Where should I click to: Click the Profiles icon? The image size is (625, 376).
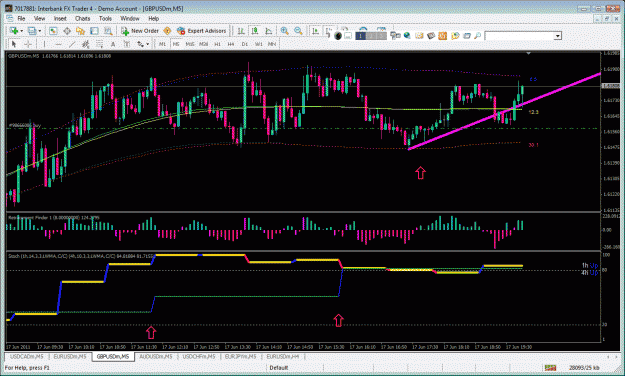pyautogui.click(x=32, y=31)
